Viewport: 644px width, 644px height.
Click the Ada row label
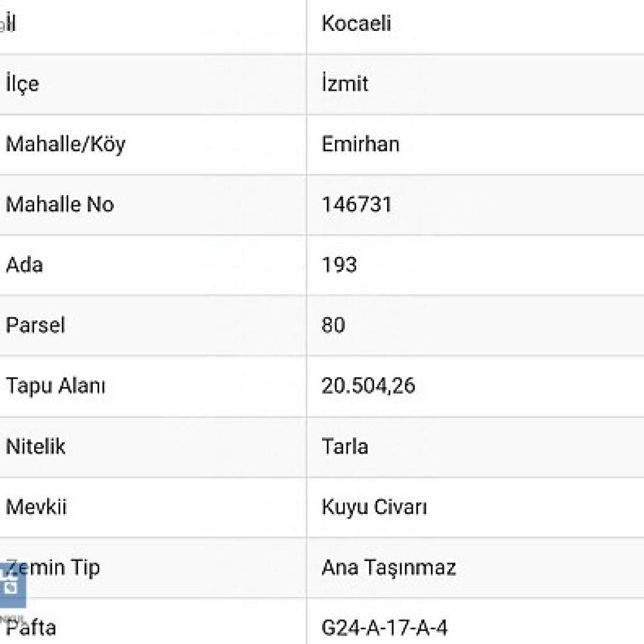(x=24, y=265)
